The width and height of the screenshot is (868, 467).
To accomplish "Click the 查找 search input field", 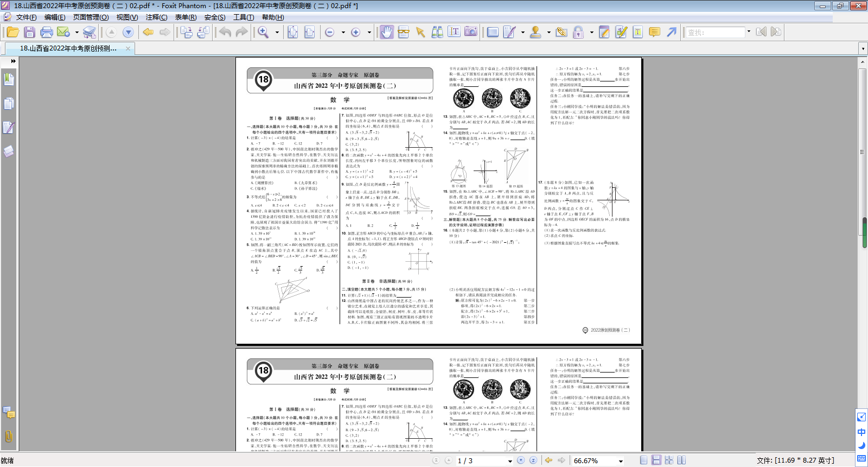I will tap(716, 33).
